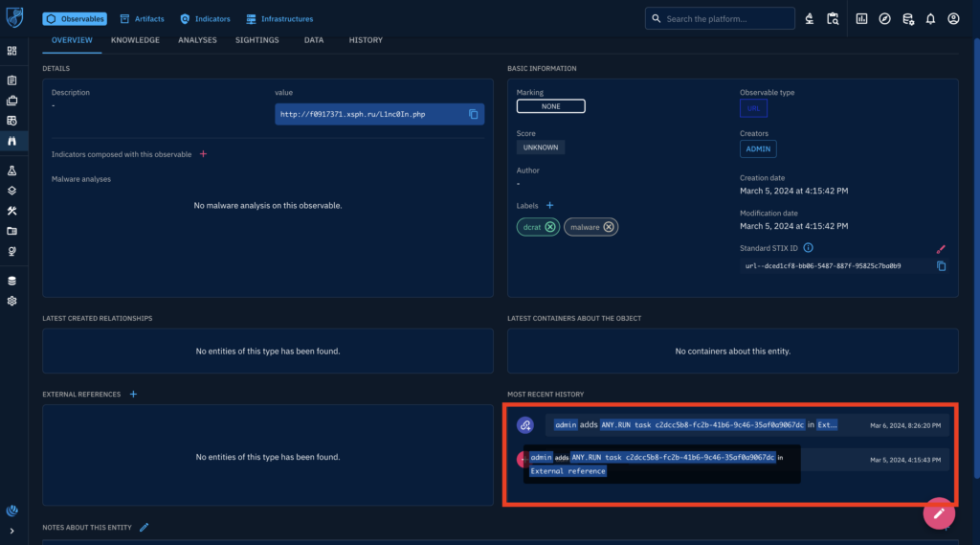Open the user profile menu

(953, 18)
